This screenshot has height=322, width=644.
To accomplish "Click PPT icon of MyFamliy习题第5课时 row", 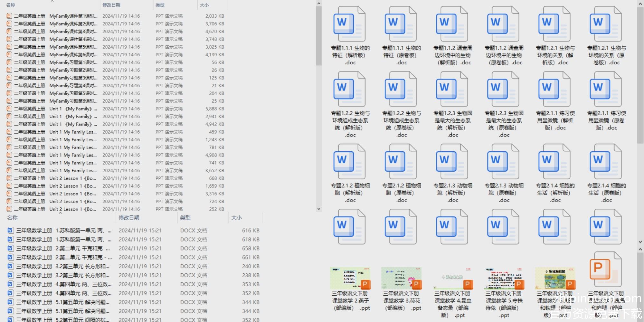I will [9, 93].
